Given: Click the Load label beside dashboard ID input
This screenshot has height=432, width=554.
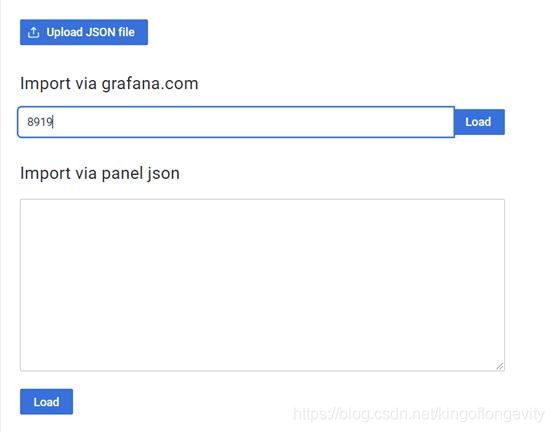Looking at the screenshot, I should coord(478,122).
